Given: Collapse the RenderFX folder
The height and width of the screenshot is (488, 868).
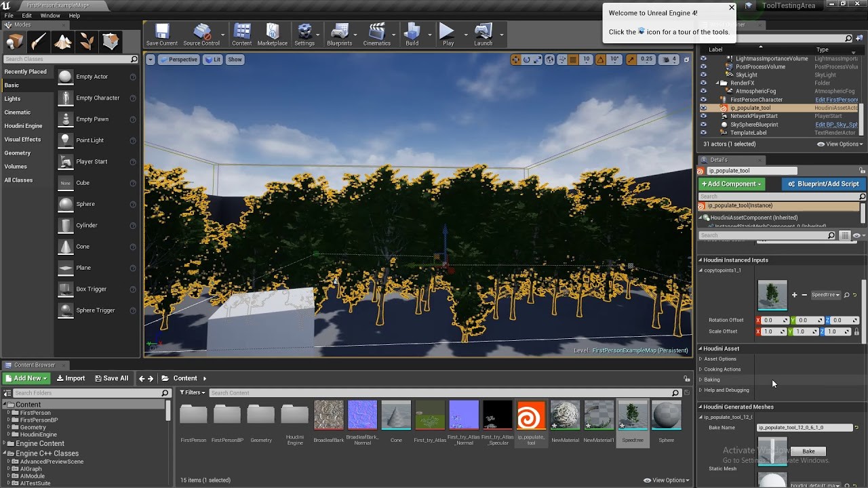Looking at the screenshot, I should click(717, 83).
